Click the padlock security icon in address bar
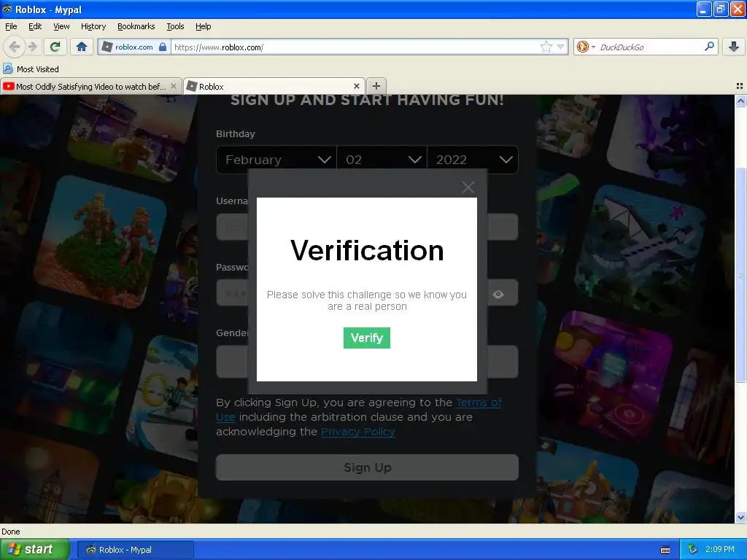The image size is (747, 560). pos(163,47)
